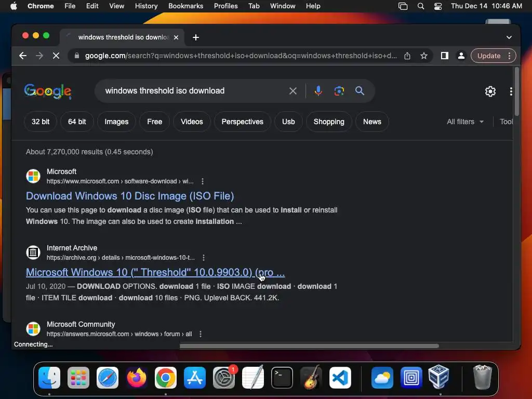Open Google apps menu dots

click(511, 91)
